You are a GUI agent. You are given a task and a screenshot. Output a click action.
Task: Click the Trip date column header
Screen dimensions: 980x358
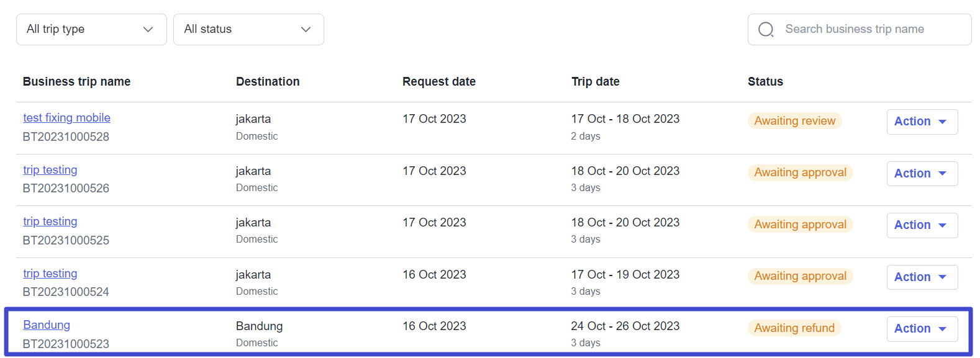(595, 82)
